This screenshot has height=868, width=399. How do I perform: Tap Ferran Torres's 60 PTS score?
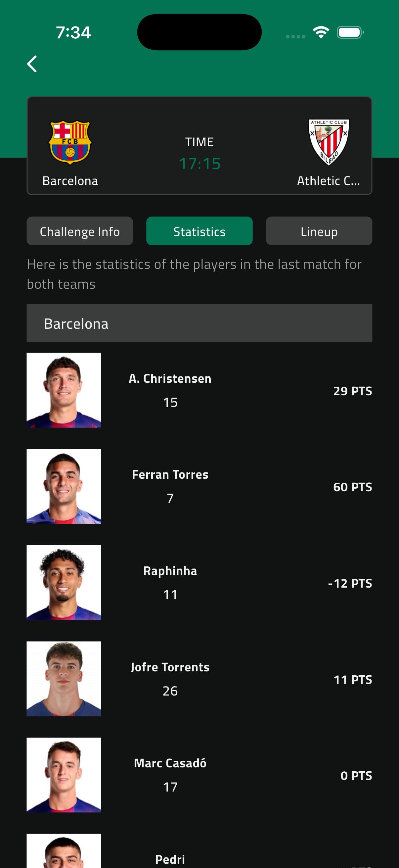click(353, 487)
